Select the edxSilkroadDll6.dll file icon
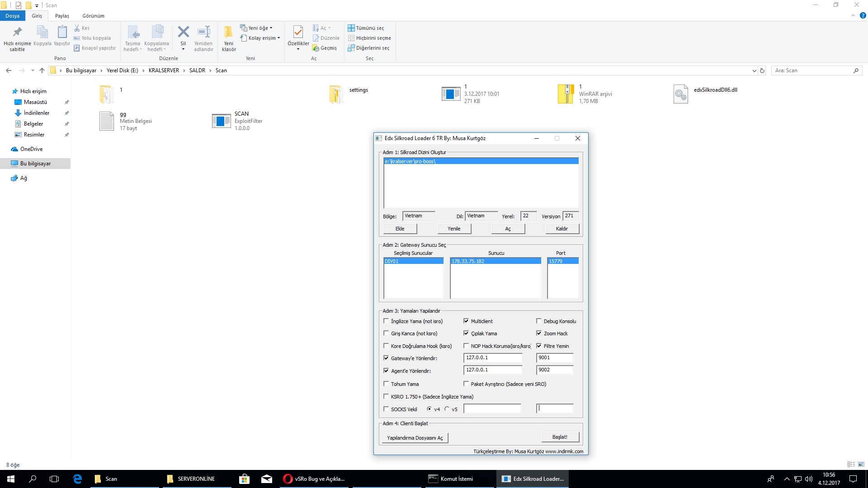 pyautogui.click(x=680, y=94)
